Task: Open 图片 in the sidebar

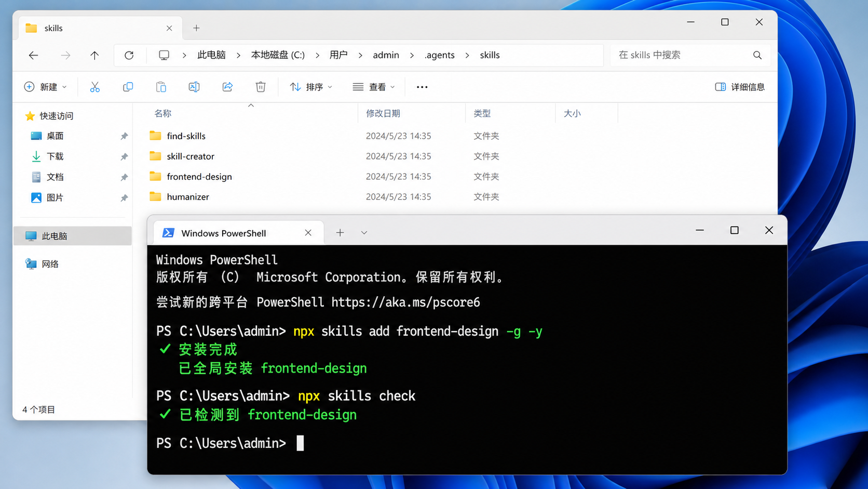Action: (x=55, y=197)
